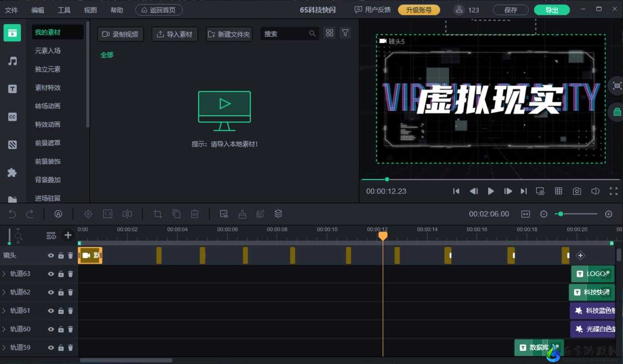Open the puzzle-piece plugins sidebar icon

click(12, 172)
